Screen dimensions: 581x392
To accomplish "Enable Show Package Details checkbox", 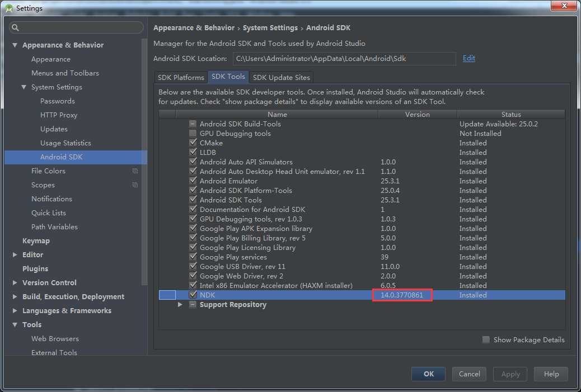I will (x=486, y=339).
